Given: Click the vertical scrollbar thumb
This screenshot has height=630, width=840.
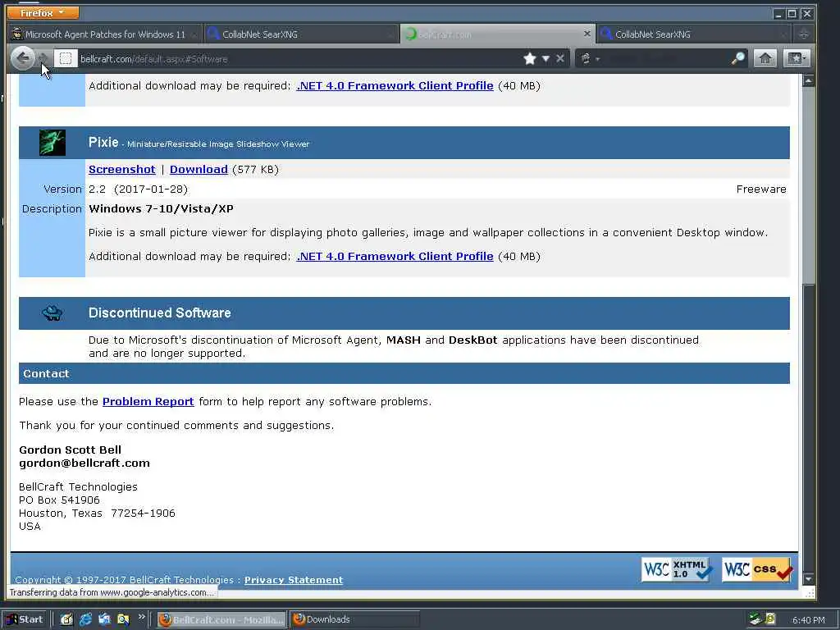Looking at the screenshot, I should pos(808,427).
